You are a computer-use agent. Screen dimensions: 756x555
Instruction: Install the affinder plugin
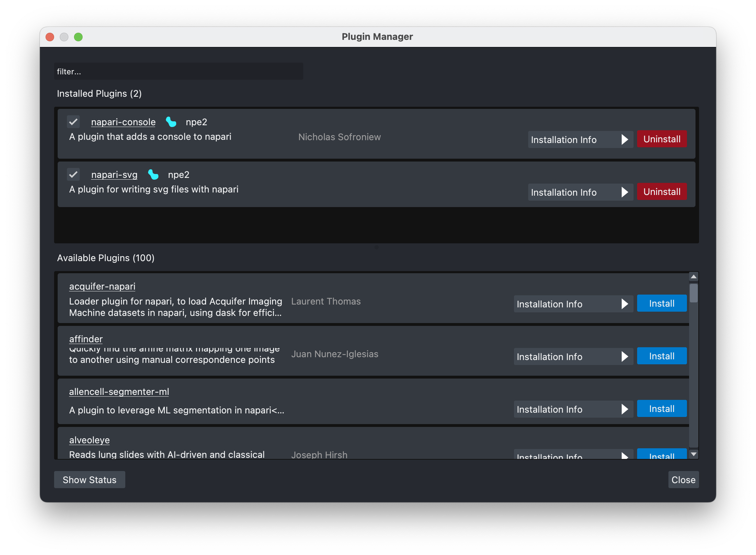point(662,356)
